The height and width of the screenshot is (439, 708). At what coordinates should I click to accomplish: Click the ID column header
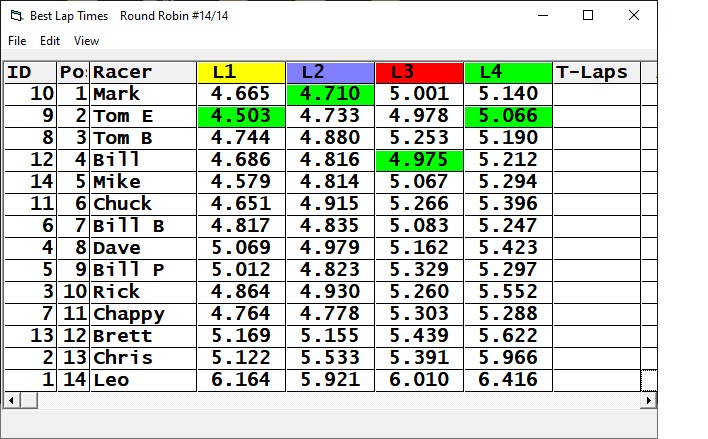point(30,72)
